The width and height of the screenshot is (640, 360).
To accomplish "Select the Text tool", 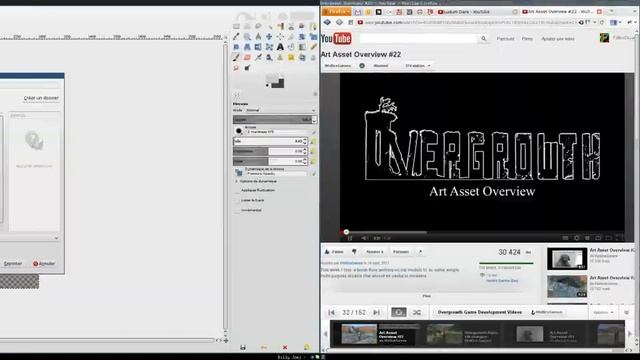I will click(280, 47).
